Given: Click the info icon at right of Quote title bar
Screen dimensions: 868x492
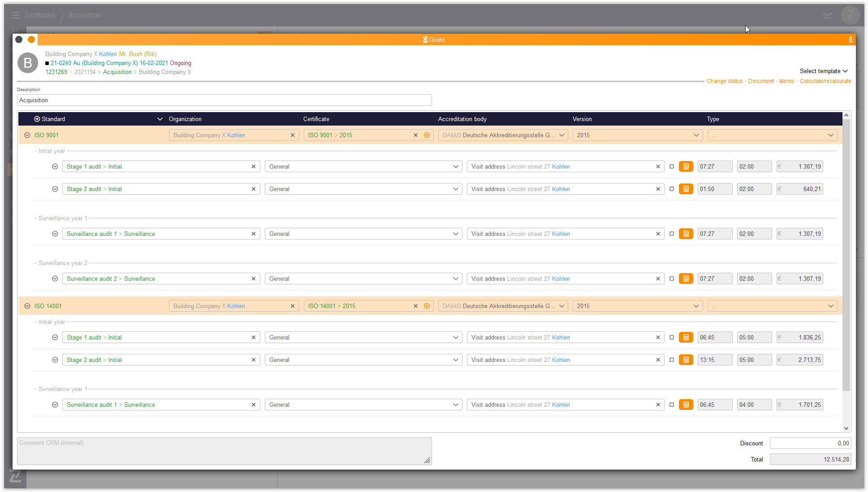Looking at the screenshot, I should (x=850, y=39).
